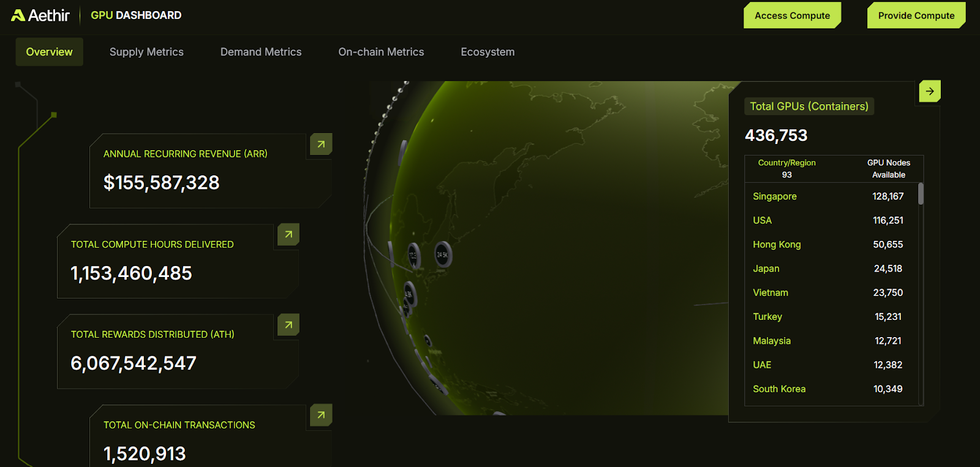Click Malaysia's 12,721 GPU node count
The height and width of the screenshot is (467, 980).
coord(888,341)
